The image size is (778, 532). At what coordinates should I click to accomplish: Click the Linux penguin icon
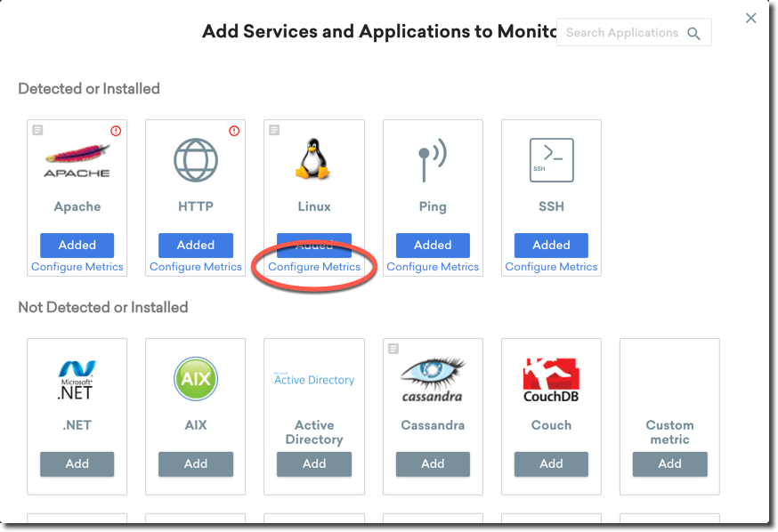[x=313, y=158]
